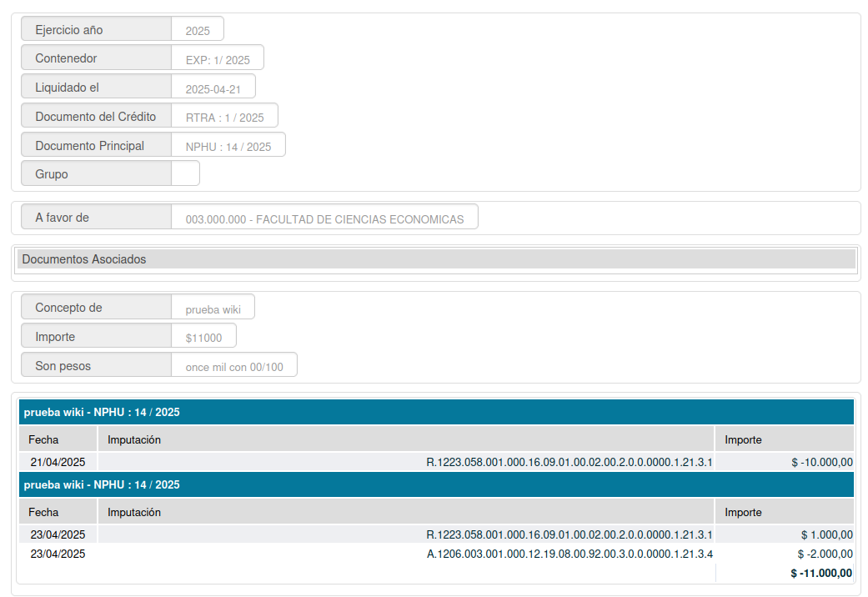The image size is (868, 597).
Task: Click the bold total $ -11.000,00
Action: pos(820,573)
